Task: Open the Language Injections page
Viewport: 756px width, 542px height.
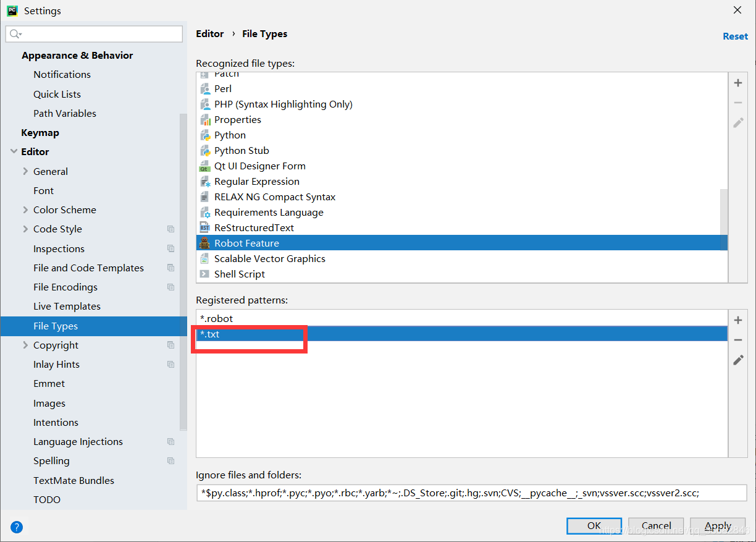Action: click(x=78, y=442)
